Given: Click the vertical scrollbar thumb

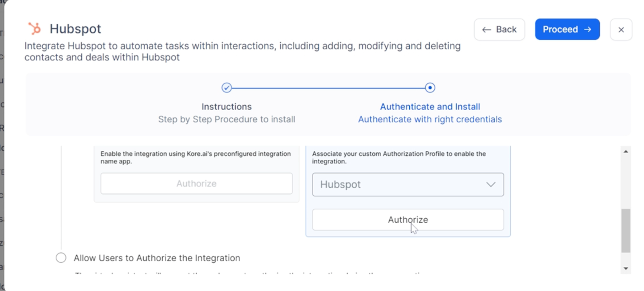Looking at the screenshot, I should point(625,231).
